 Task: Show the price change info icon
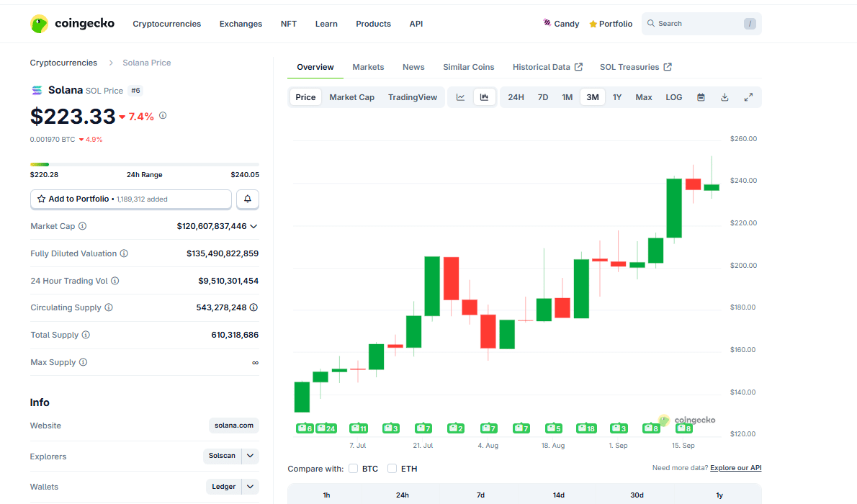[163, 116]
